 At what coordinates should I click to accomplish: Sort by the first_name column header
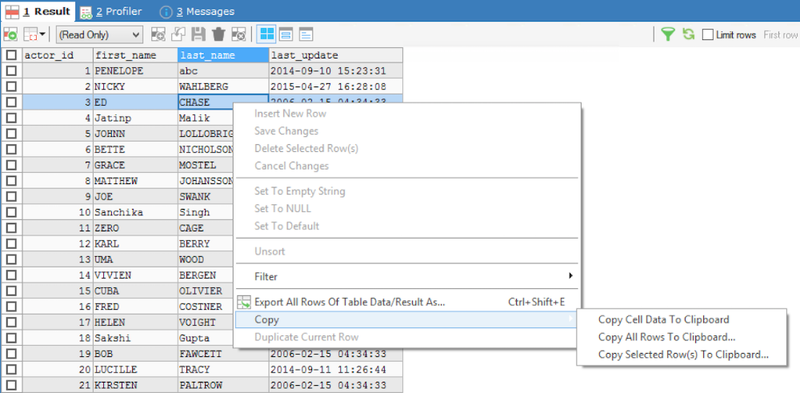point(135,55)
